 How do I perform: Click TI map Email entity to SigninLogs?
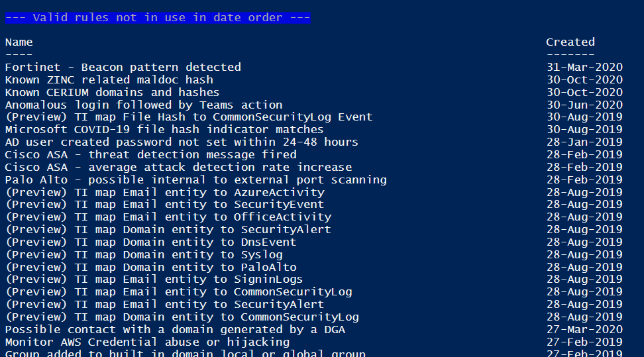click(154, 280)
